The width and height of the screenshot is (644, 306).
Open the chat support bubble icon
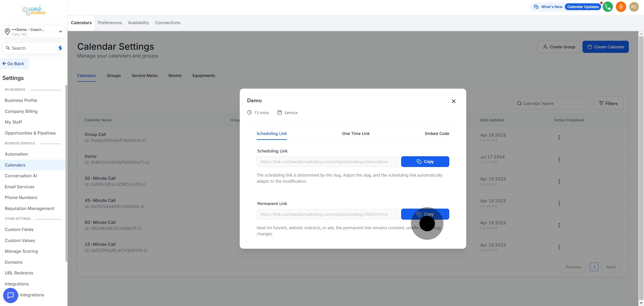click(11, 295)
